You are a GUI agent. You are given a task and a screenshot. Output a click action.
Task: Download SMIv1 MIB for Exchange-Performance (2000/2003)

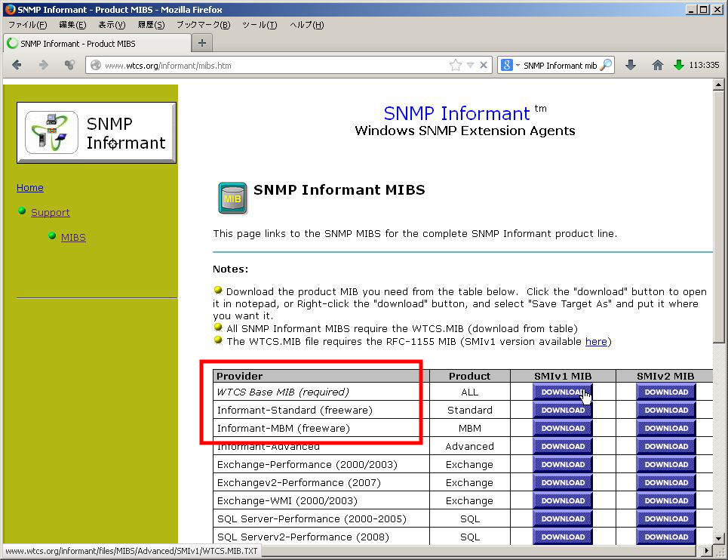tap(563, 464)
